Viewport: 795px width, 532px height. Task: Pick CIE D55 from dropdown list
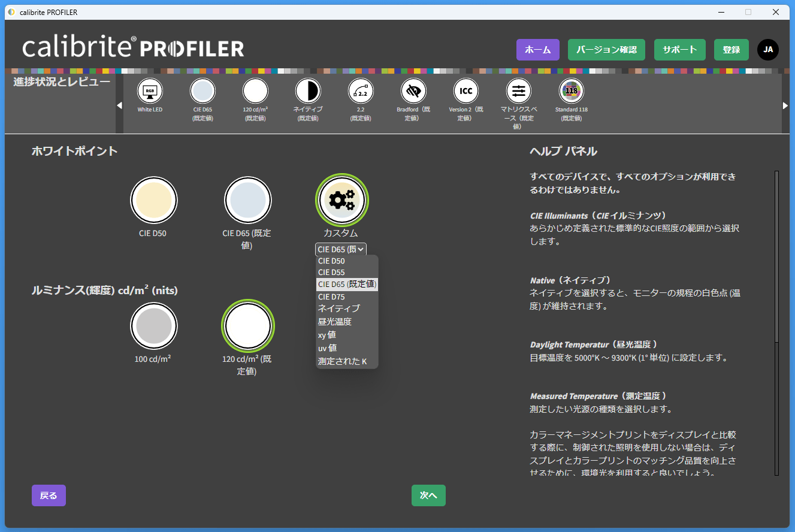347,273
